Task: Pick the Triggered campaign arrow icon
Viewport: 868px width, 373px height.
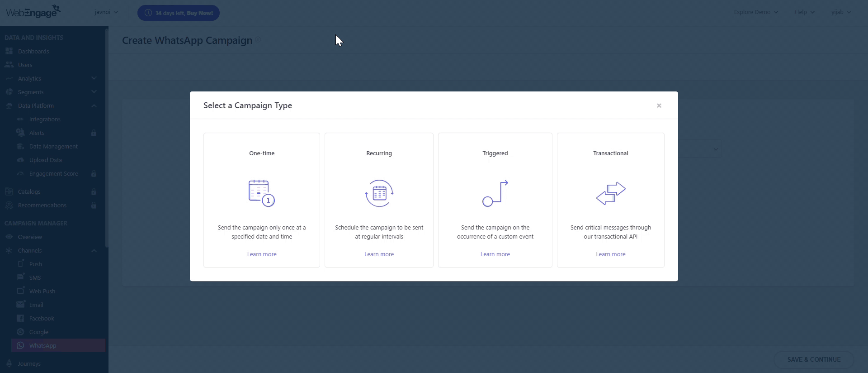Action: pos(495,193)
